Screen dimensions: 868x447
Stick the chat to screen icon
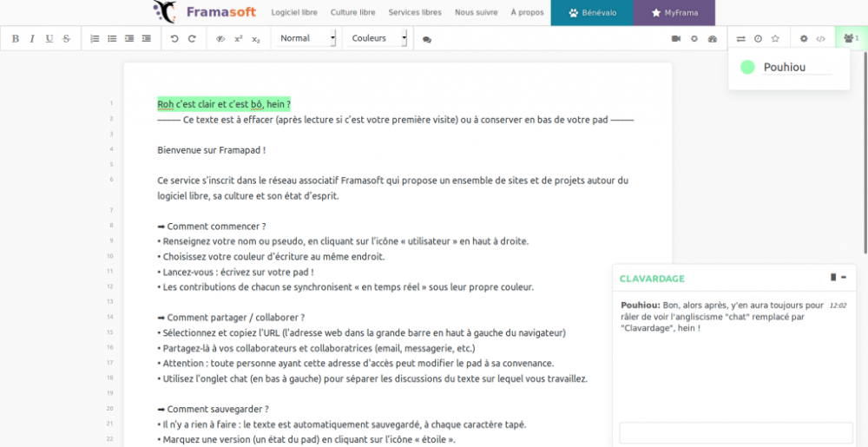833,277
